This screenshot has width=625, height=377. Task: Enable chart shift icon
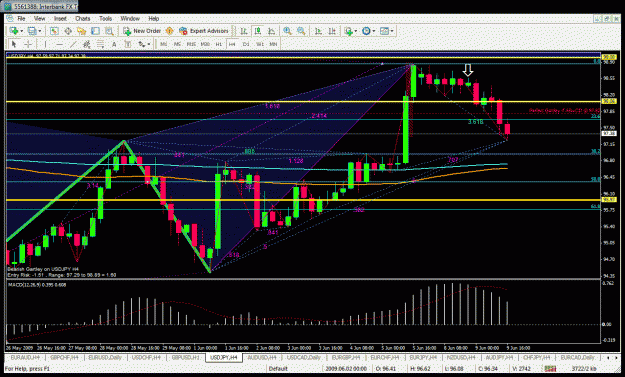[332, 31]
